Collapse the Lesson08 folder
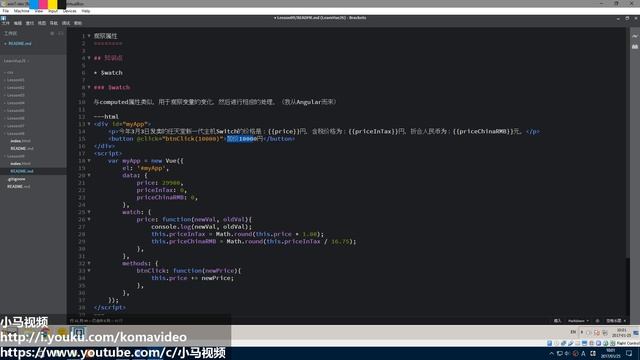The height and width of the screenshot is (360, 640). 15,133
